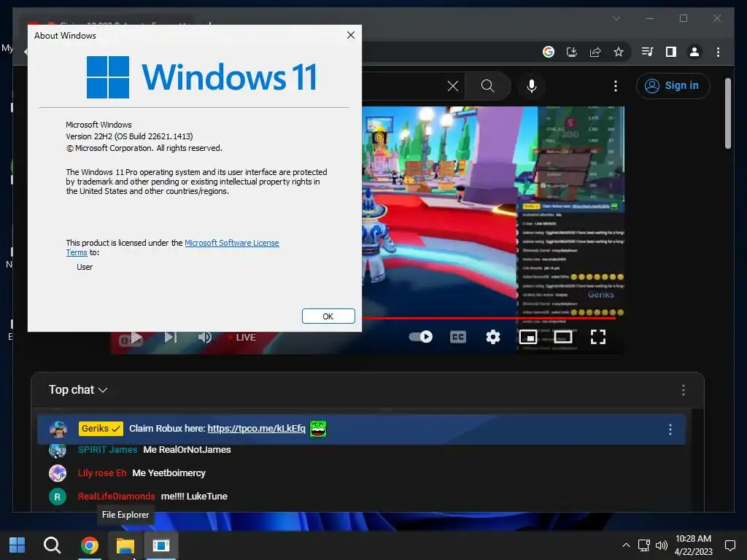Viewport: 747px width, 560px height.
Task: Open YouTube settings three-dot menu
Action: coord(616,86)
